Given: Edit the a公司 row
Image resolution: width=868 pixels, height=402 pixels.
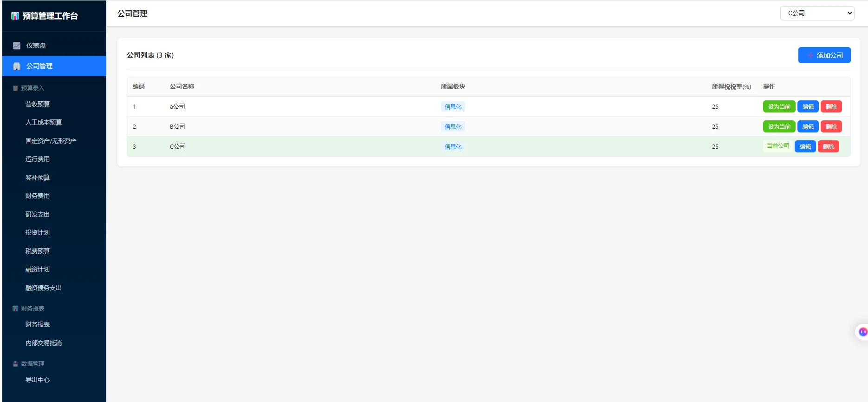Looking at the screenshot, I should coord(808,106).
